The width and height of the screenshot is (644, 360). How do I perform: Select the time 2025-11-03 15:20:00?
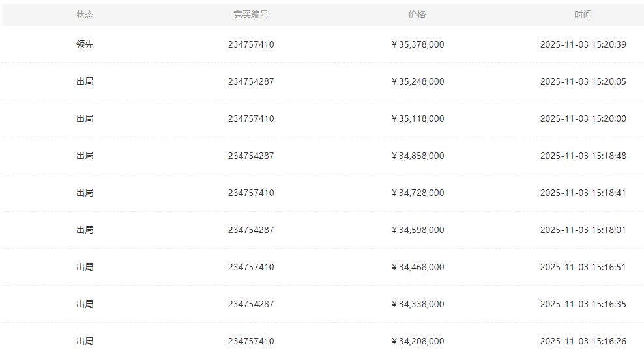coord(583,119)
